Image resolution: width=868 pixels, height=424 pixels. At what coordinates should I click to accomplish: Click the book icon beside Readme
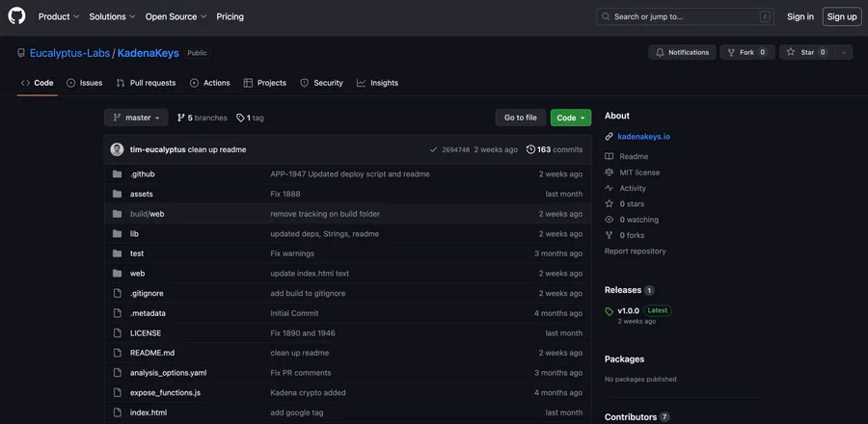pyautogui.click(x=609, y=156)
